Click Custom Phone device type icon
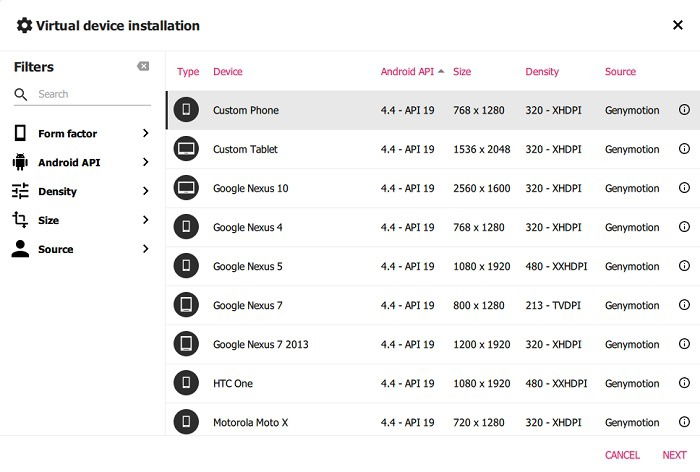The height and width of the screenshot is (472, 700). (186, 109)
